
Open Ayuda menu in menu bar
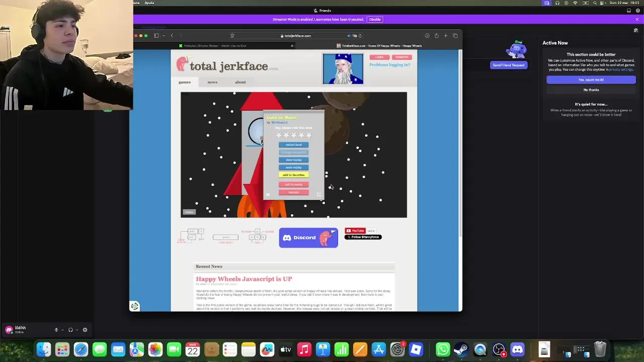tap(149, 3)
